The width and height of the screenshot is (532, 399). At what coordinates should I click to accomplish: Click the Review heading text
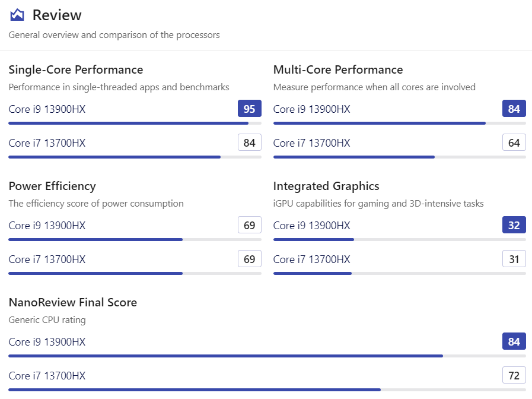(x=57, y=15)
